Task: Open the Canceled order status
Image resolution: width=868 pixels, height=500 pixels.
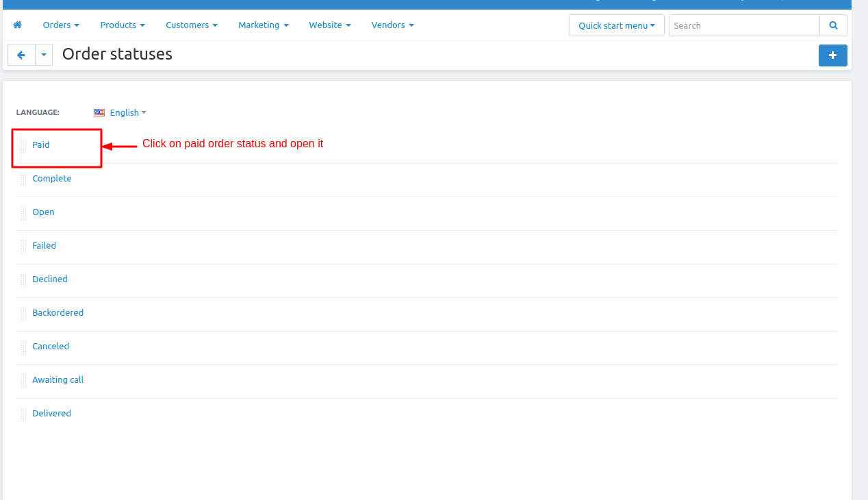Action: point(51,347)
